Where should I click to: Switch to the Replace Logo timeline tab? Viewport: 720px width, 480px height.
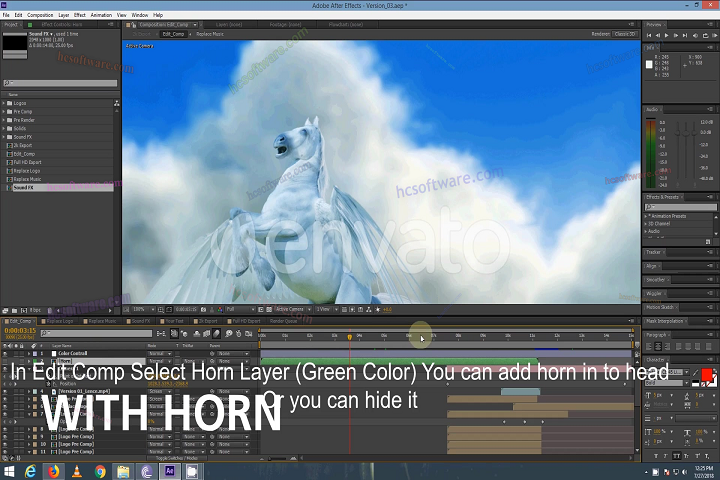pos(58,321)
